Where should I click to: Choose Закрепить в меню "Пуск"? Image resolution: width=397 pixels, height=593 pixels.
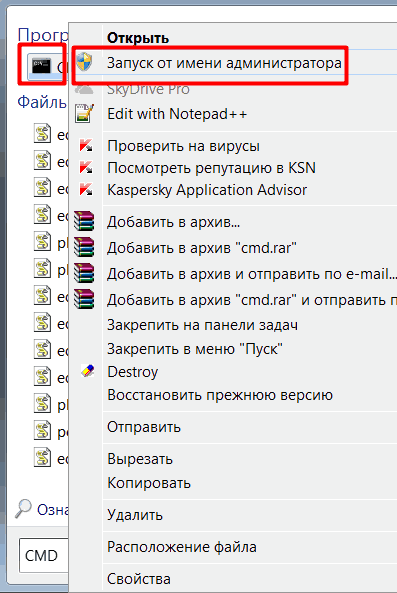pos(195,348)
